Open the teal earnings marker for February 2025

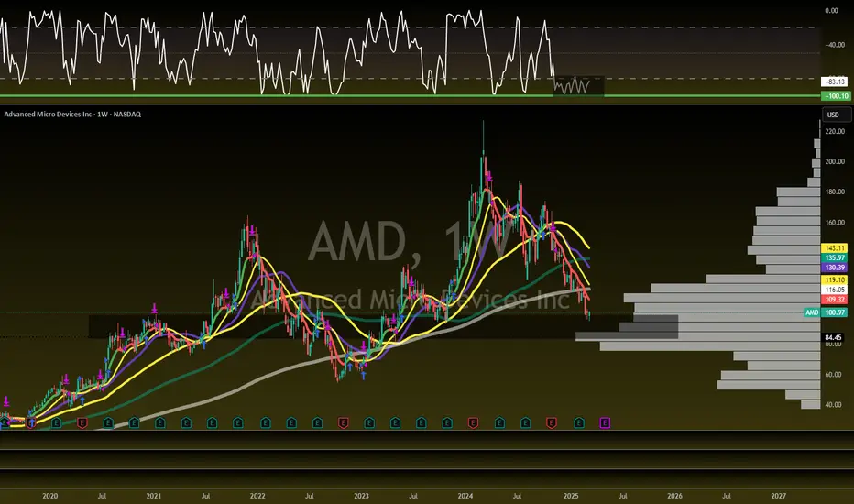click(x=579, y=422)
